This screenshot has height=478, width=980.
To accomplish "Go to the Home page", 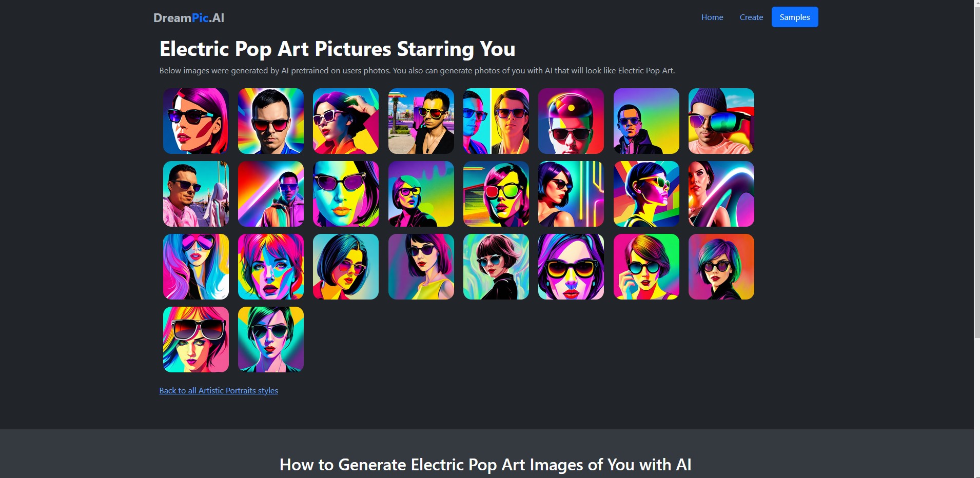I will (x=712, y=17).
